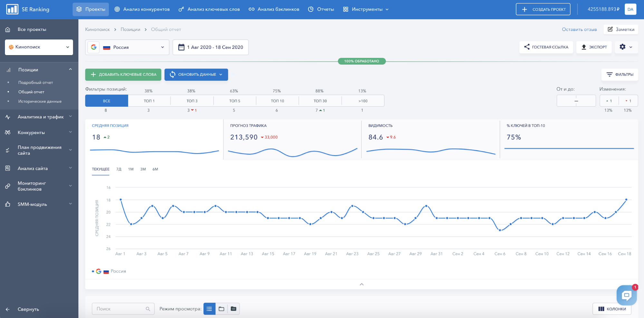Toggle the ТОП 10 position filter

pyautogui.click(x=277, y=101)
